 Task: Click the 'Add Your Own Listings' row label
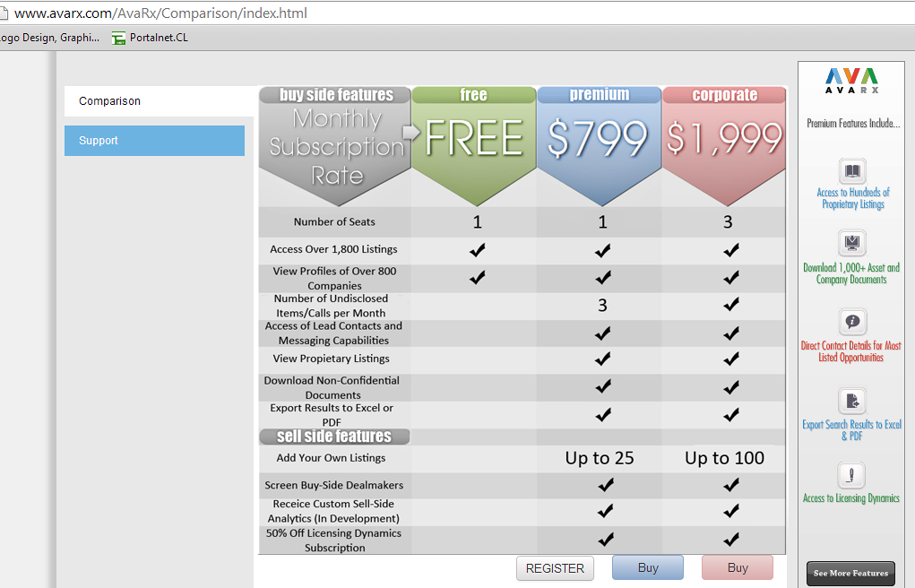coord(331,458)
